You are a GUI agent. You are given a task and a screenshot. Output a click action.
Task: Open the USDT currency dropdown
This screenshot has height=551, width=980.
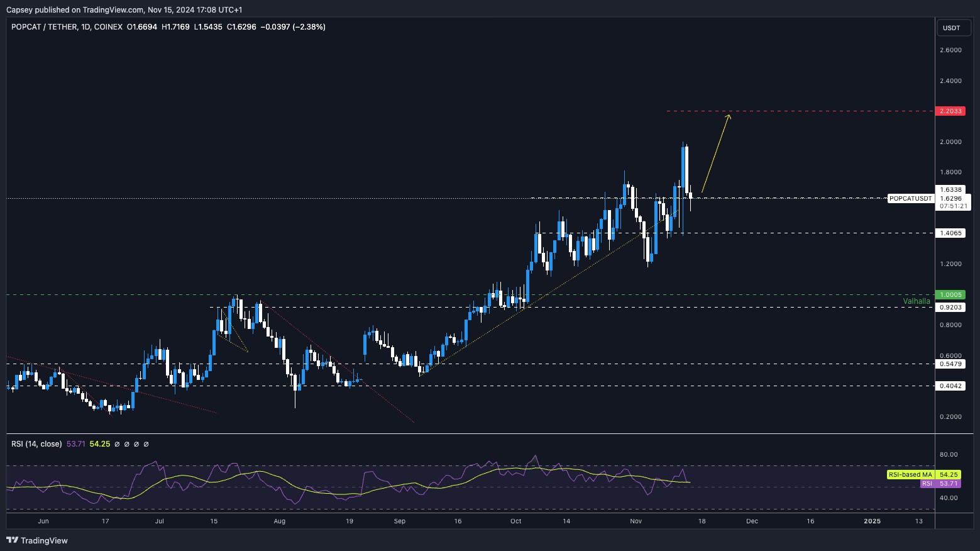coord(953,28)
